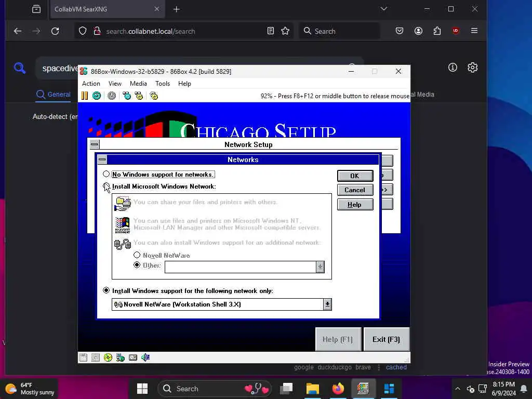This screenshot has width=532, height=399.
Task: Send Ctrl+Alt+Esc via yellow key icon
Action: pyautogui.click(x=139, y=96)
